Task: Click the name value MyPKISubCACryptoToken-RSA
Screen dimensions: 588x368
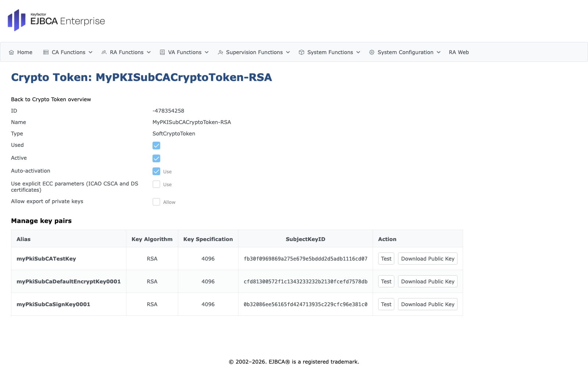Action: tap(192, 122)
